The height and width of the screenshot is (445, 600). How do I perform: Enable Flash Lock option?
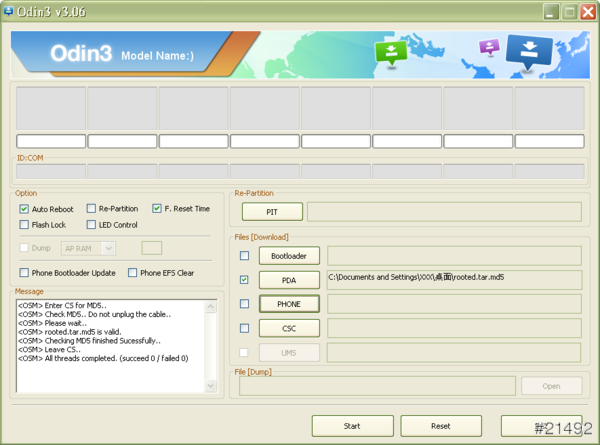25,225
